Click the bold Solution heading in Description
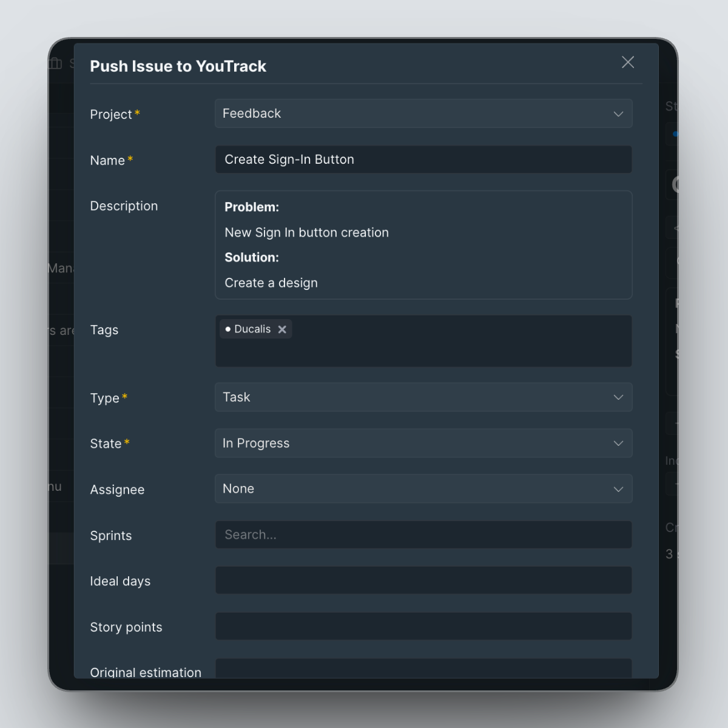728x728 pixels. [x=252, y=258]
